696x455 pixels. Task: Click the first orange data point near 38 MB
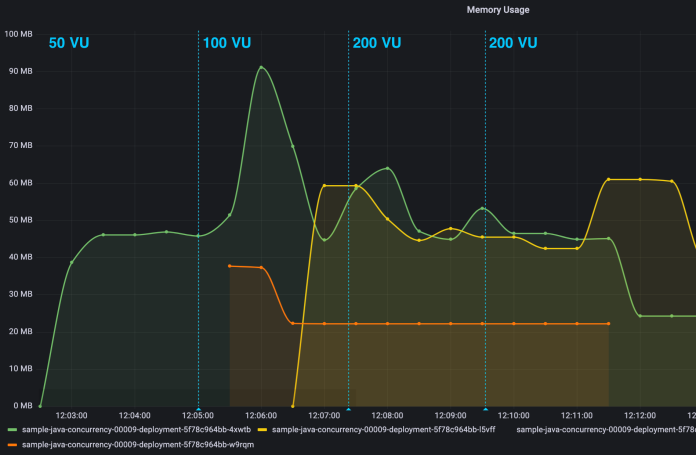click(230, 266)
